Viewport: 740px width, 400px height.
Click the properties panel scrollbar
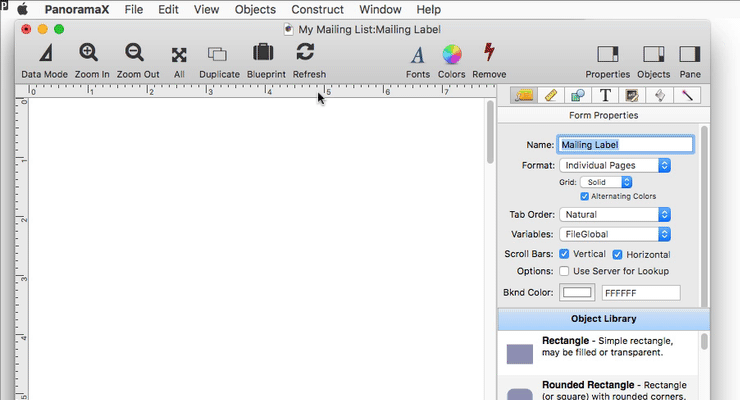(x=705, y=217)
